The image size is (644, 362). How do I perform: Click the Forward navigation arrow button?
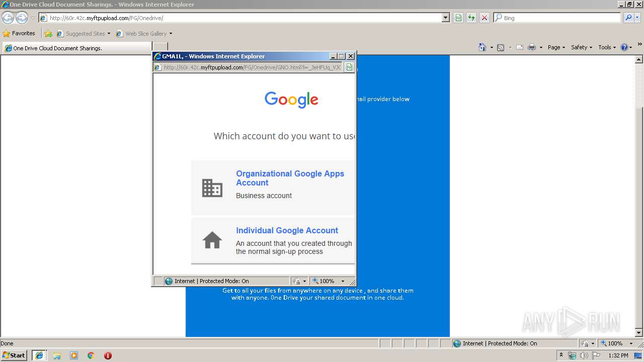coord(22,18)
